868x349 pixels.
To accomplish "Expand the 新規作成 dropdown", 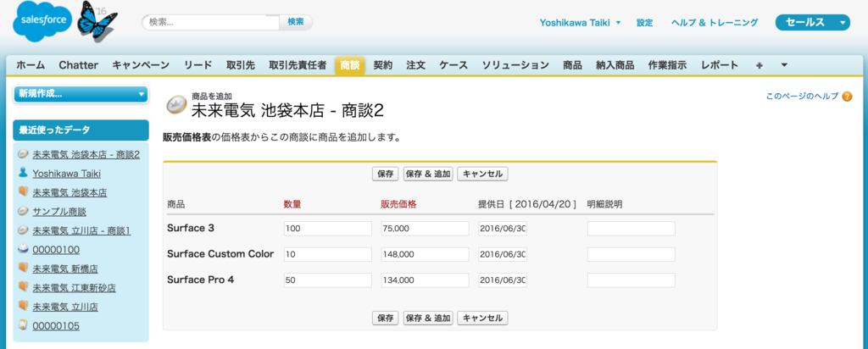I will [x=81, y=94].
